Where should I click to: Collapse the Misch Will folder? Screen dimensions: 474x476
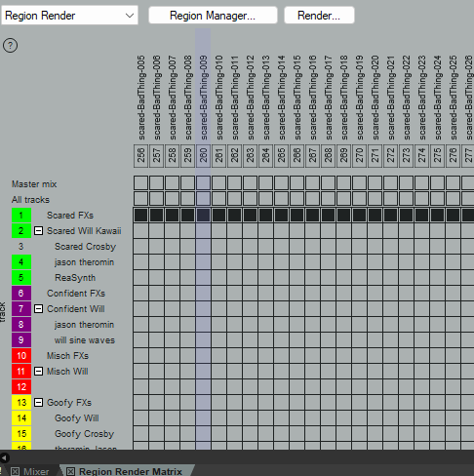pos(38,372)
